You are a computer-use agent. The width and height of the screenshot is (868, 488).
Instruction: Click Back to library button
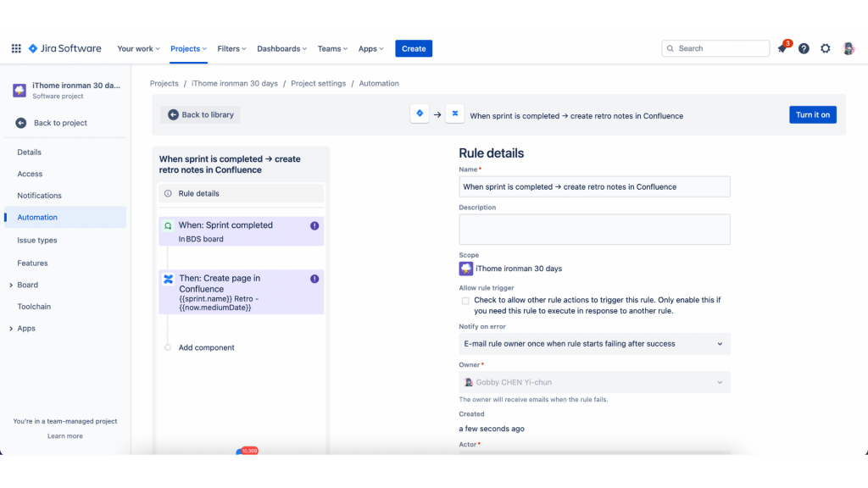tap(200, 114)
